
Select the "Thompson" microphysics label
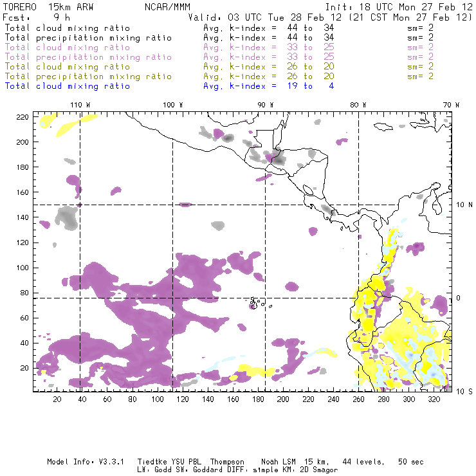pyautogui.click(x=227, y=462)
